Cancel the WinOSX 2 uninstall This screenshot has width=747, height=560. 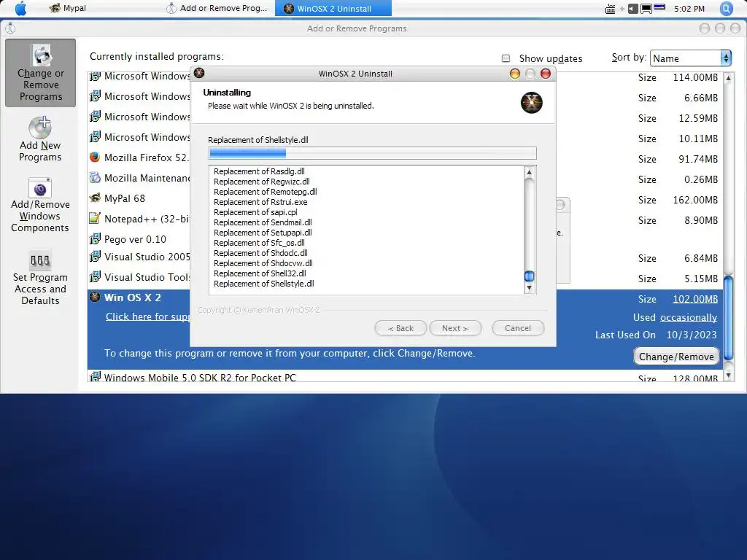point(518,328)
